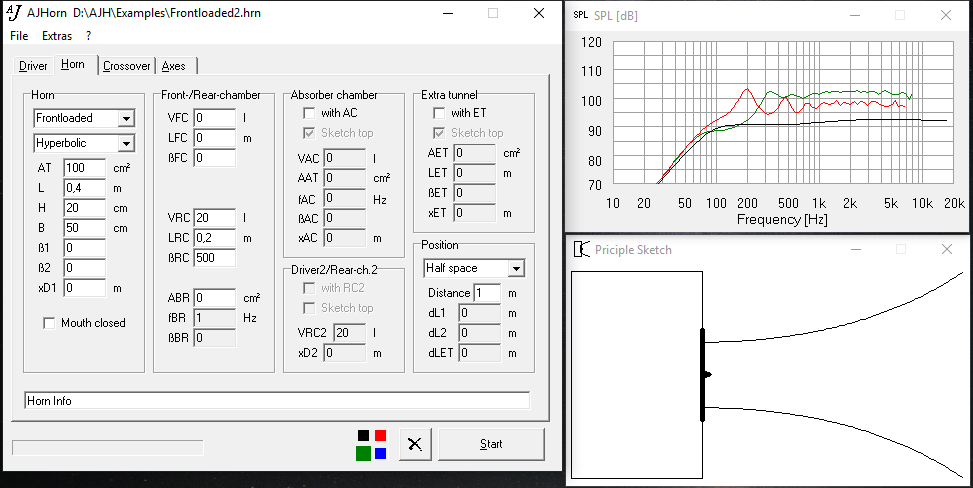Click the fBR field
This screenshot has height=488, width=973.
pyautogui.click(x=215, y=318)
